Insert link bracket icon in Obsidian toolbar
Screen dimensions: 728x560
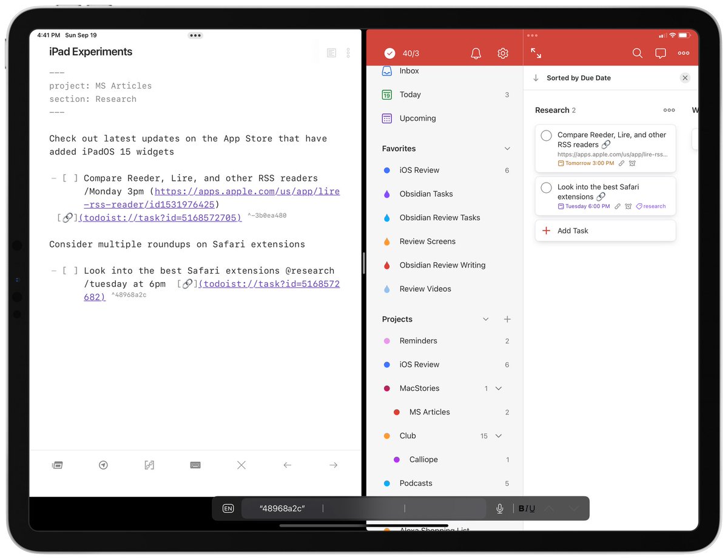[149, 465]
